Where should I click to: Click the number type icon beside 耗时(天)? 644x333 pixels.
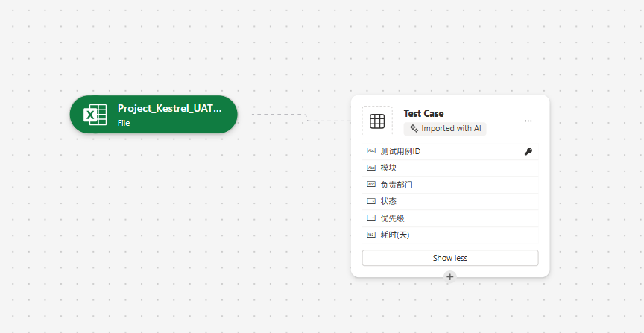click(x=371, y=235)
